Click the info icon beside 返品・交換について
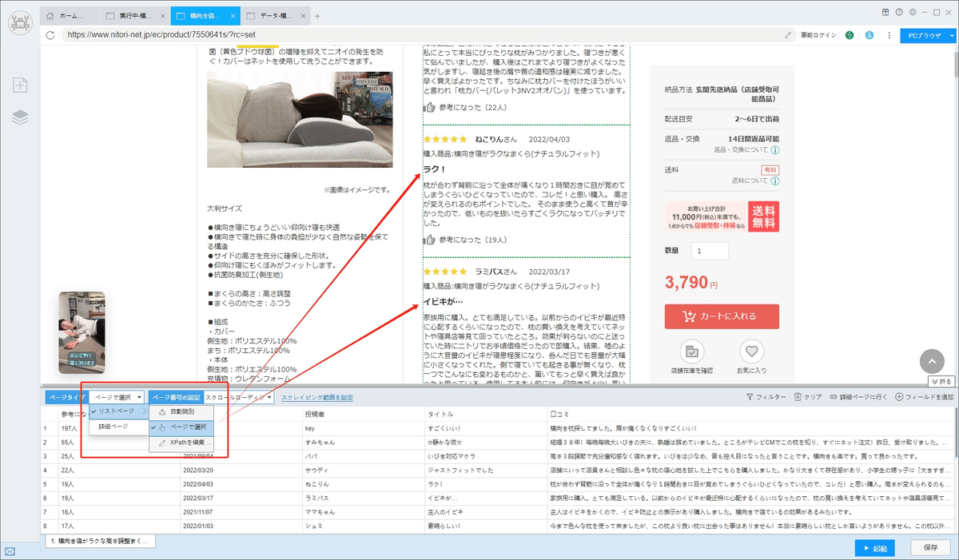The height and width of the screenshot is (560, 959). pyautogui.click(x=775, y=149)
